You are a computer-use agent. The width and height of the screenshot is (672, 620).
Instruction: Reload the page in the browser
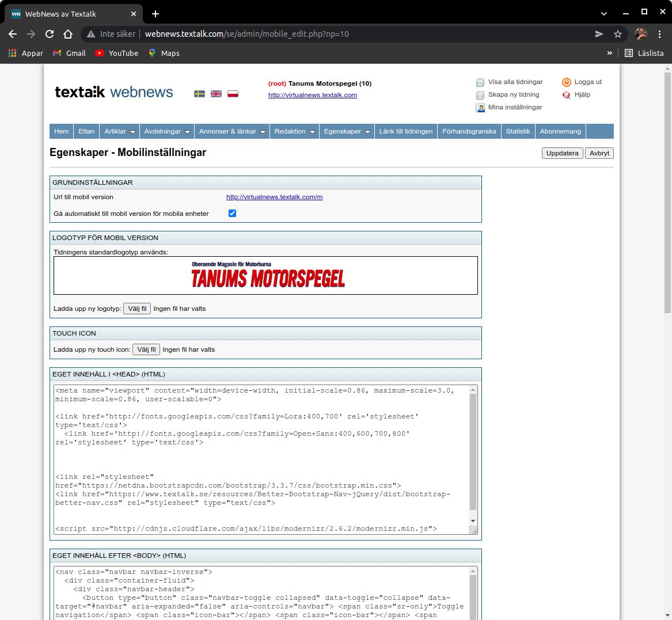(50, 34)
